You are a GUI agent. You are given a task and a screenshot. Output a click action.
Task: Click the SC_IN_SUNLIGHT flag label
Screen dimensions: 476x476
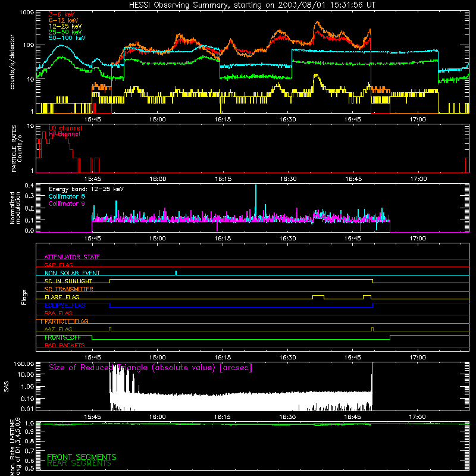pyautogui.click(x=68, y=281)
